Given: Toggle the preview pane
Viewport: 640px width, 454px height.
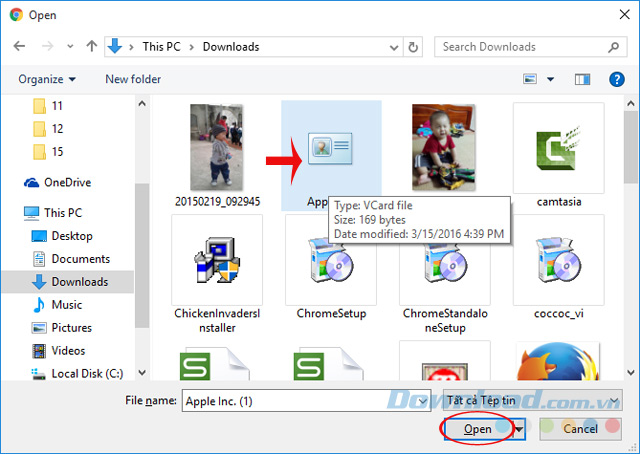Looking at the screenshot, I should point(582,79).
